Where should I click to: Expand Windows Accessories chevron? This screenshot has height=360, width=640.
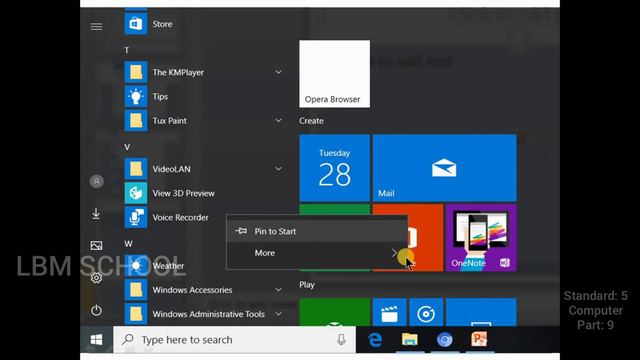[278, 290]
